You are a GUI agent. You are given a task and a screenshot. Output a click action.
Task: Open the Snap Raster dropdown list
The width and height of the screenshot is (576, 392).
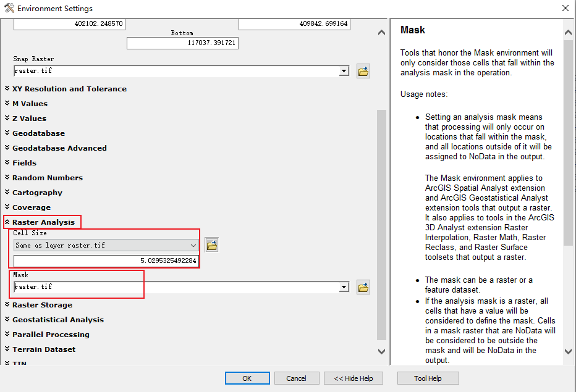tap(344, 71)
